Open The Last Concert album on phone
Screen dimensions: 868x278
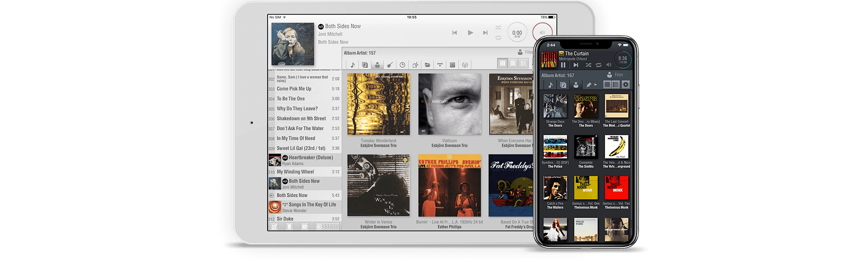point(617,106)
